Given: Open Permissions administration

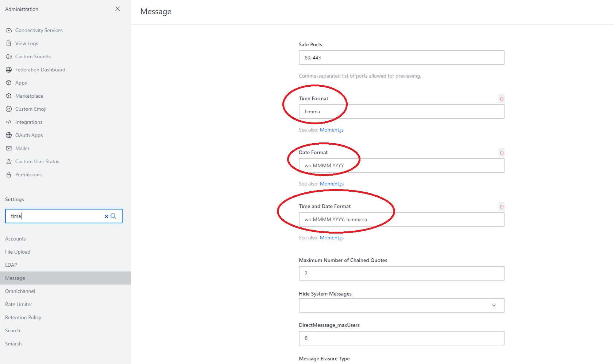Looking at the screenshot, I should click(28, 175).
